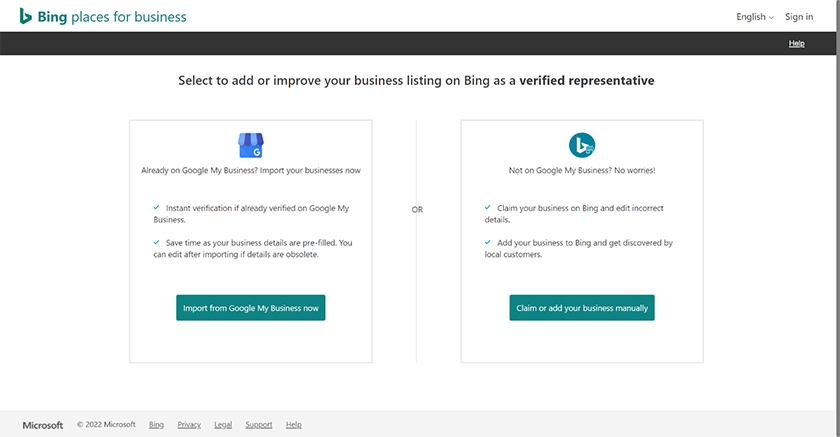The image size is (840, 437).
Task: Open the Help link in footer
Action: [294, 425]
